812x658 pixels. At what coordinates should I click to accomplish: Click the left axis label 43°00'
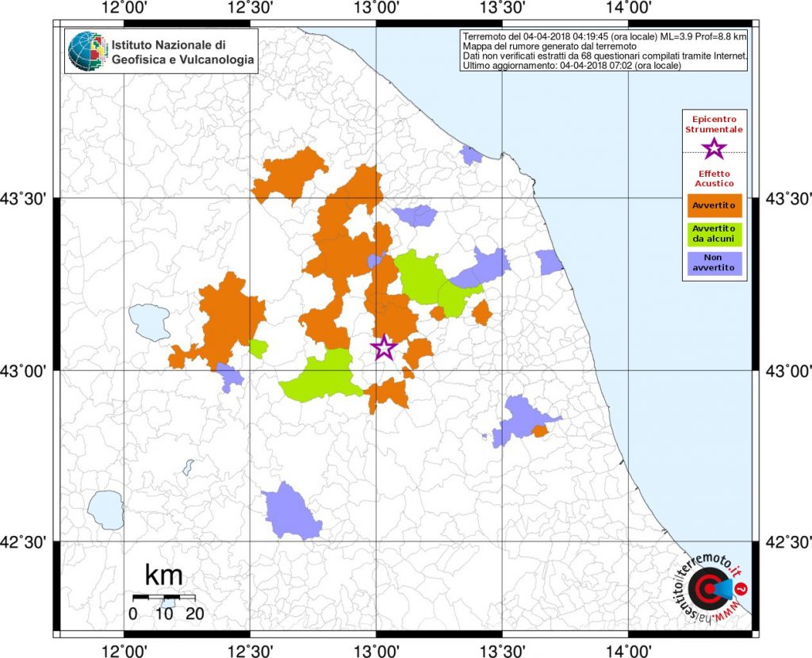(x=24, y=371)
